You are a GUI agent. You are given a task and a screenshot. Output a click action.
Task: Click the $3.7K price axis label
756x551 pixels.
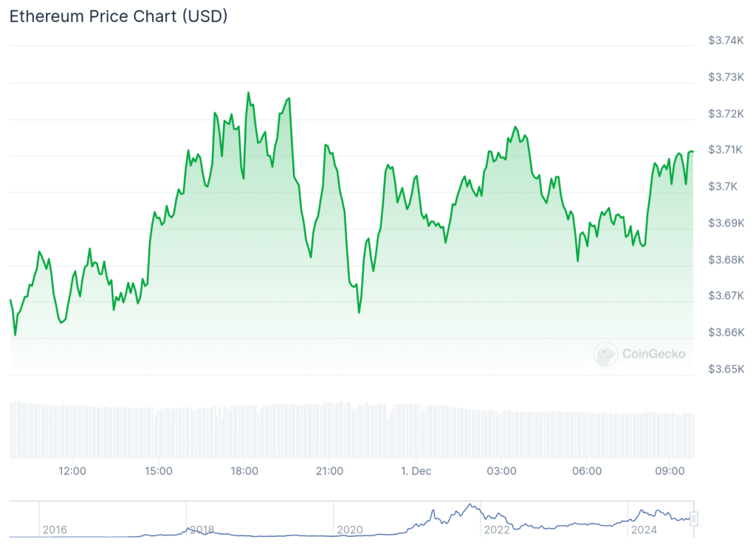click(x=723, y=187)
